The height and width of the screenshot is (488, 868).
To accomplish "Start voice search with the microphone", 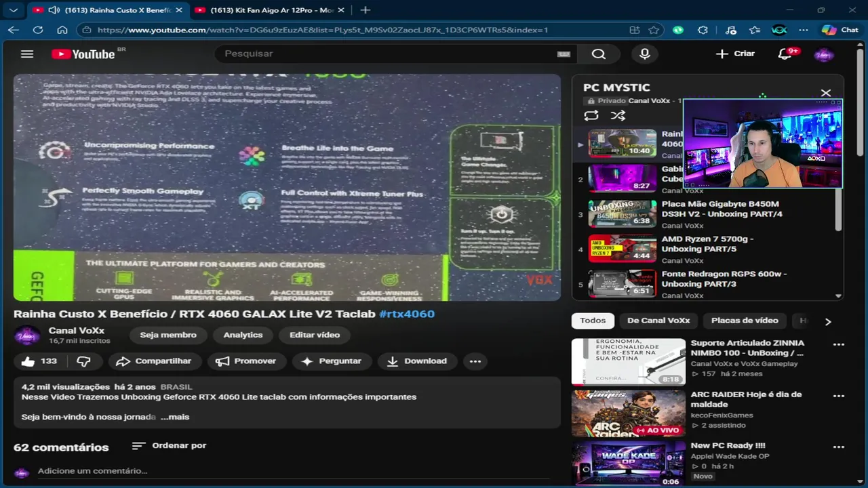I will (x=644, y=54).
